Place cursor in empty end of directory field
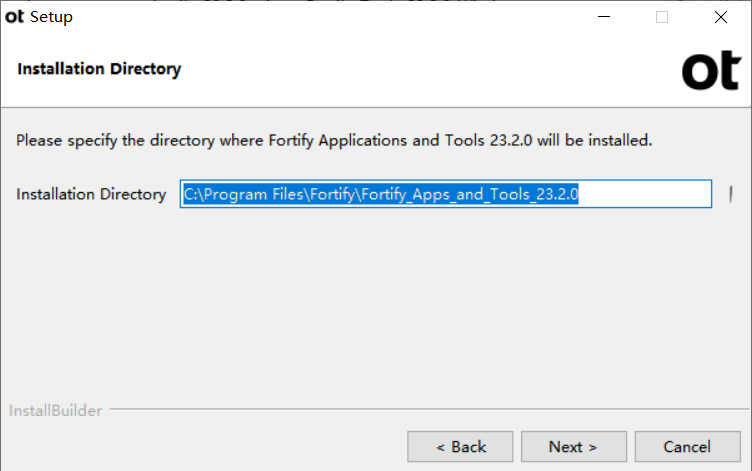The height and width of the screenshot is (471, 752). (645, 194)
